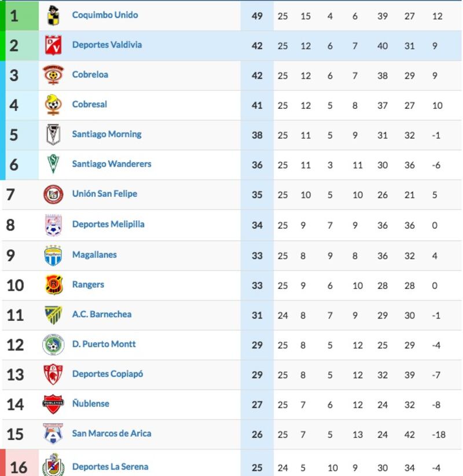Click the A.C. Barnechea striped crest
Image resolution: width=463 pixels, height=476 pixels.
(x=53, y=315)
